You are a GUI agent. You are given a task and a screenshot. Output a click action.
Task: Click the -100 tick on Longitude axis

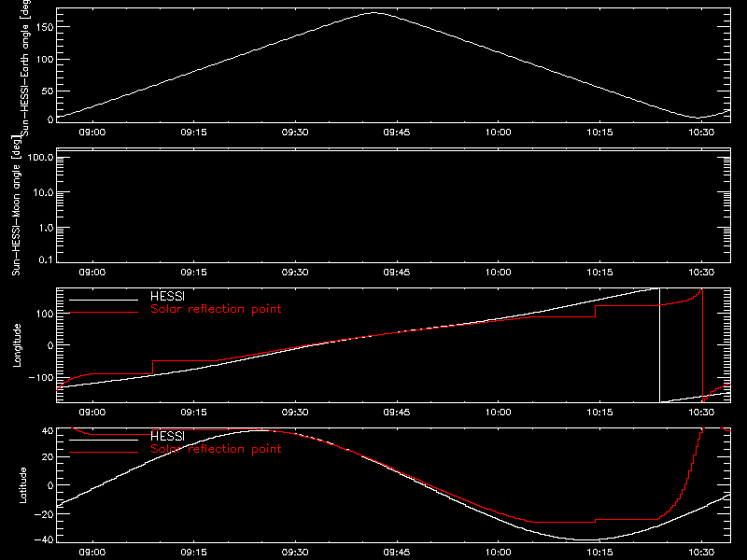41,377
